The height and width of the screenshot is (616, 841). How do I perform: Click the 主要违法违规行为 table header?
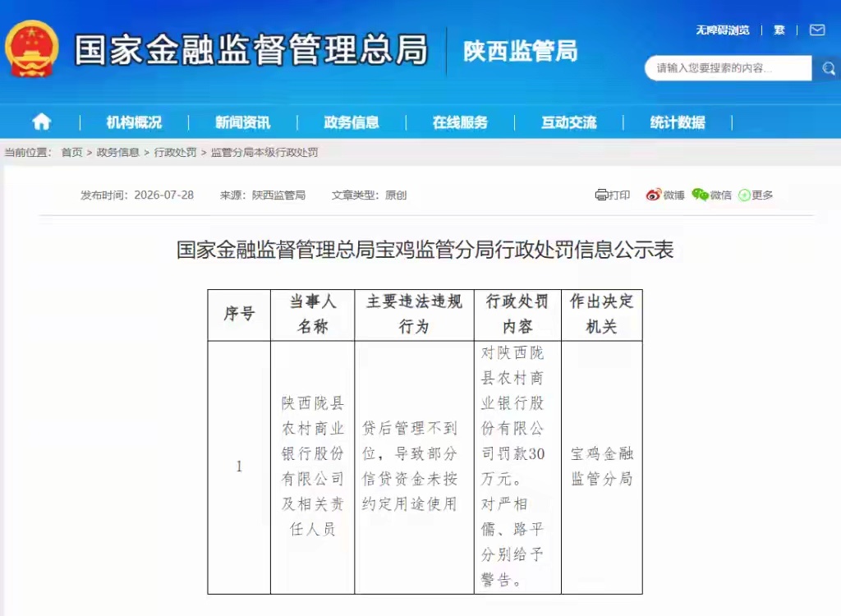pos(414,314)
